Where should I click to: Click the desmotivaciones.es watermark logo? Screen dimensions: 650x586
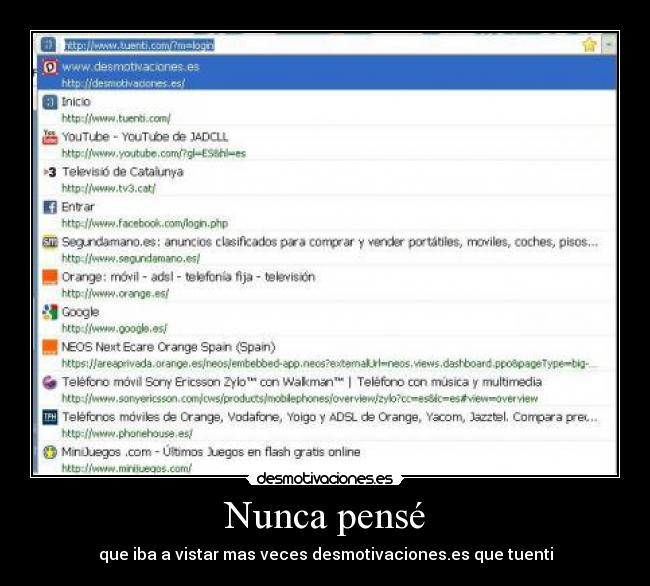(x=325, y=479)
